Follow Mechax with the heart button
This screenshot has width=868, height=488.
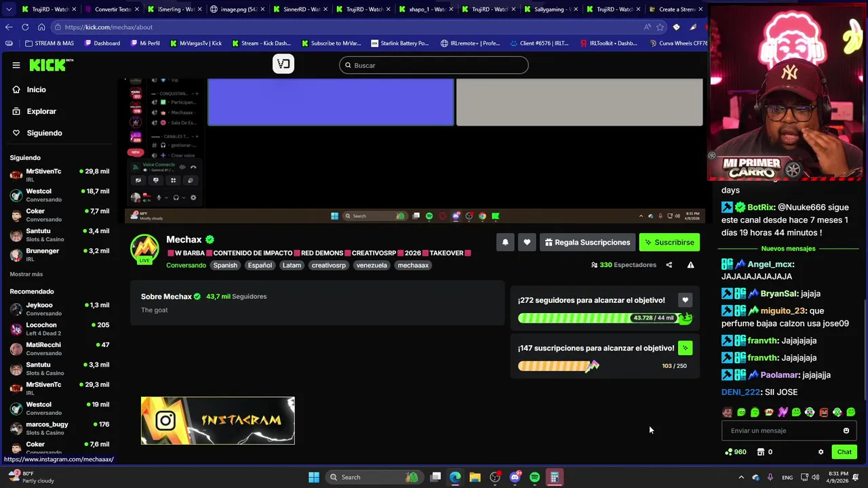[x=527, y=242]
